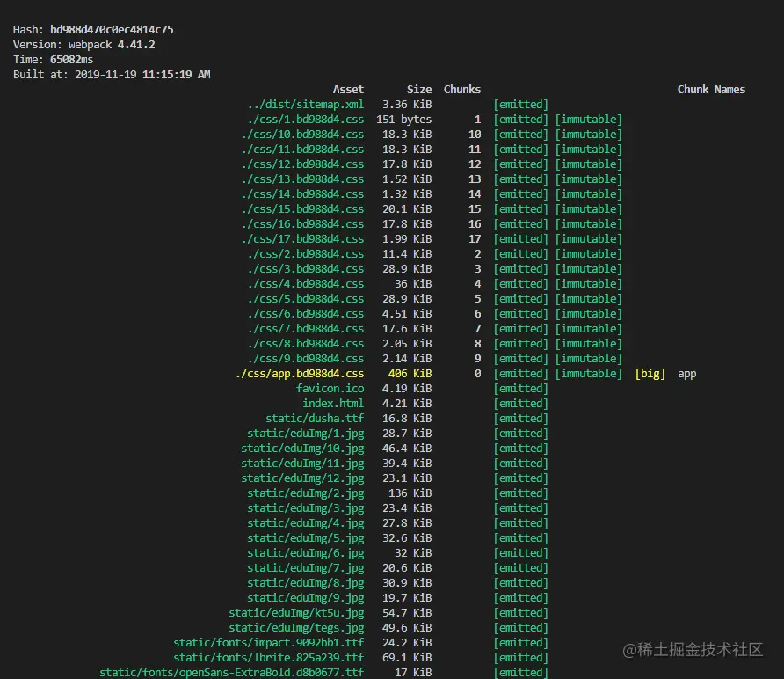Image resolution: width=784 pixels, height=679 pixels.
Task: Click the Size column header
Action: [x=419, y=90]
